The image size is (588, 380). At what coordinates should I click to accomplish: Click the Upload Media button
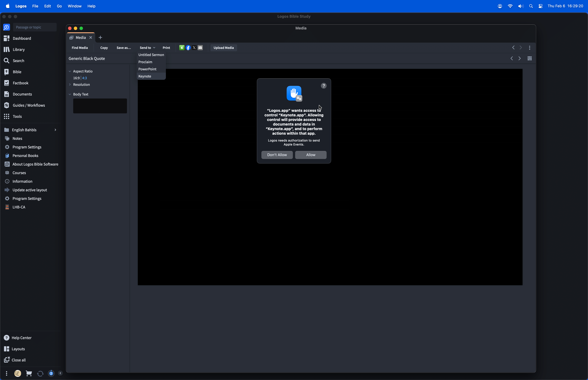(224, 48)
